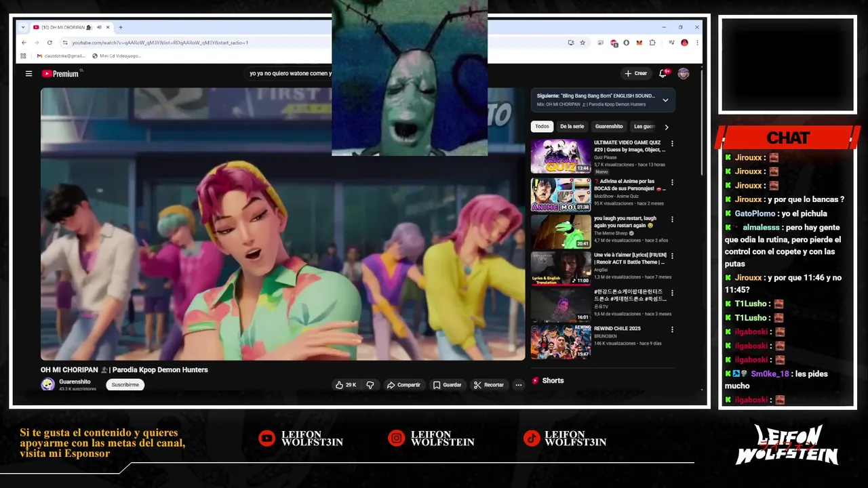Open options for Ultimate Video Game Quiz video
This screenshot has height=488, width=868.
click(672, 144)
